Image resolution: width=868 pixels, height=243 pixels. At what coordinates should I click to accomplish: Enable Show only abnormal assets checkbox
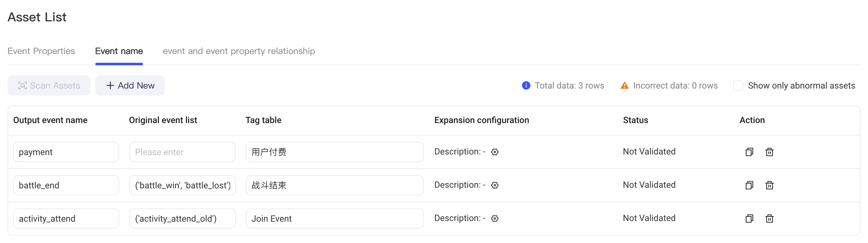point(738,85)
